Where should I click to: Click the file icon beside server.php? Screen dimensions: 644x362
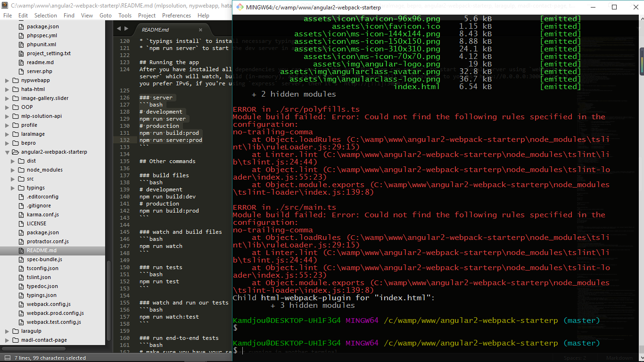click(x=21, y=71)
